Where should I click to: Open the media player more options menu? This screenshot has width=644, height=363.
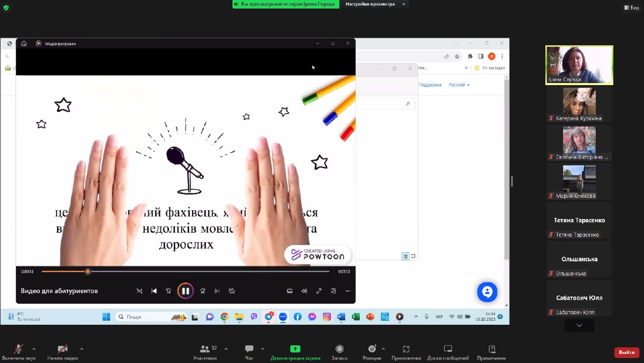point(348,291)
